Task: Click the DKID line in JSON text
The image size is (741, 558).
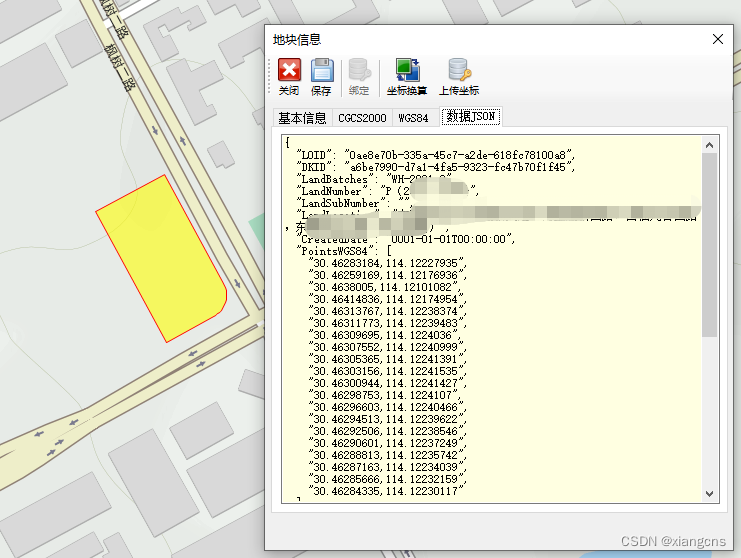Action: coord(435,167)
